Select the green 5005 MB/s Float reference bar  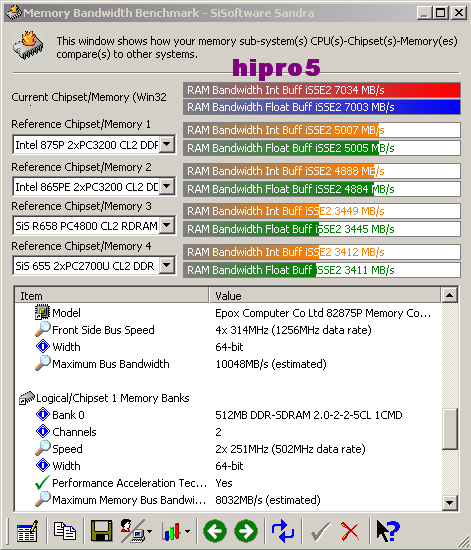pyautogui.click(x=322, y=148)
